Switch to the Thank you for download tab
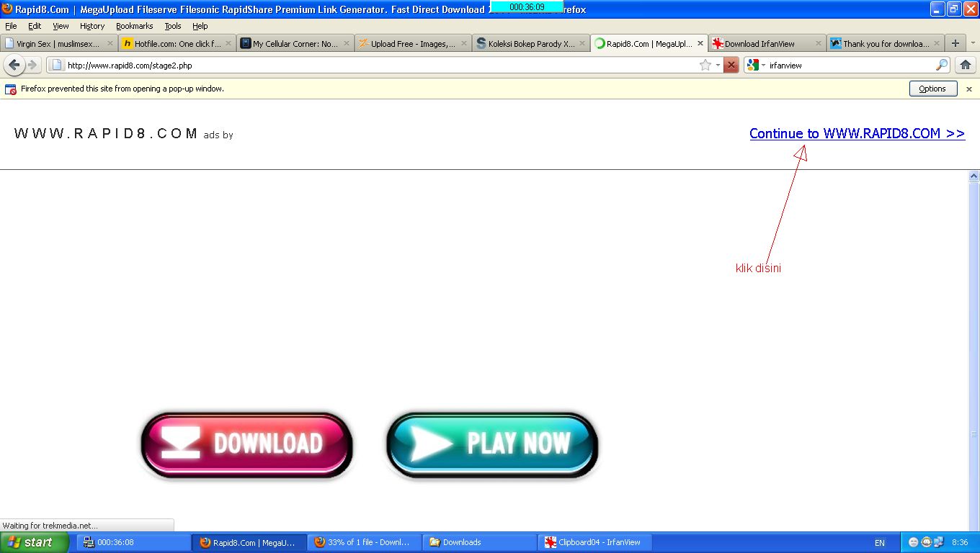This screenshot has height=553, width=980. coord(885,43)
